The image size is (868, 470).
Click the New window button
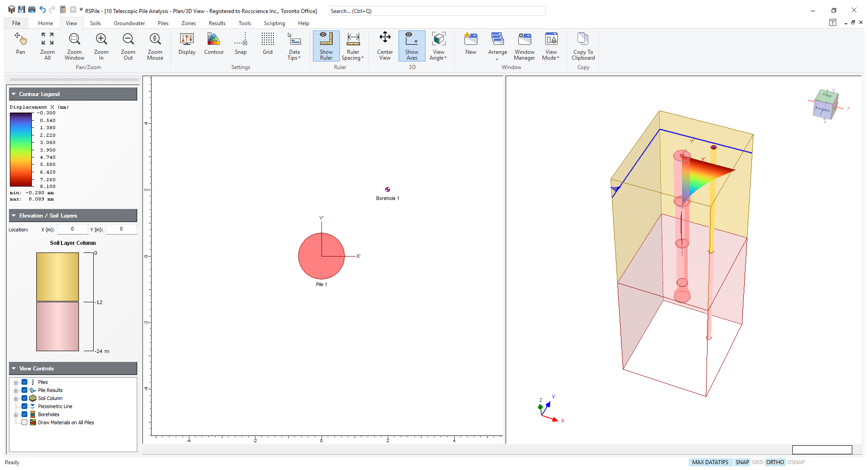470,44
